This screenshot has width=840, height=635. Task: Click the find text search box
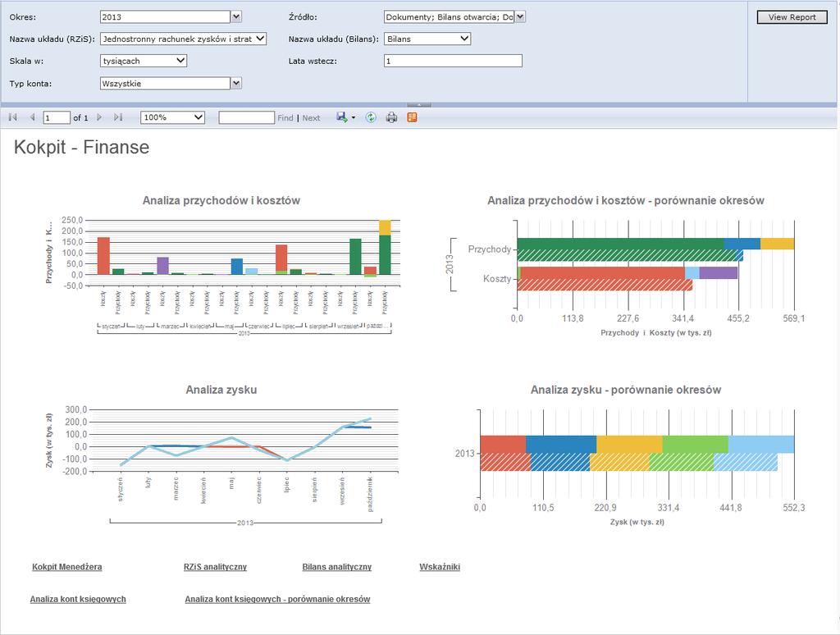(246, 118)
